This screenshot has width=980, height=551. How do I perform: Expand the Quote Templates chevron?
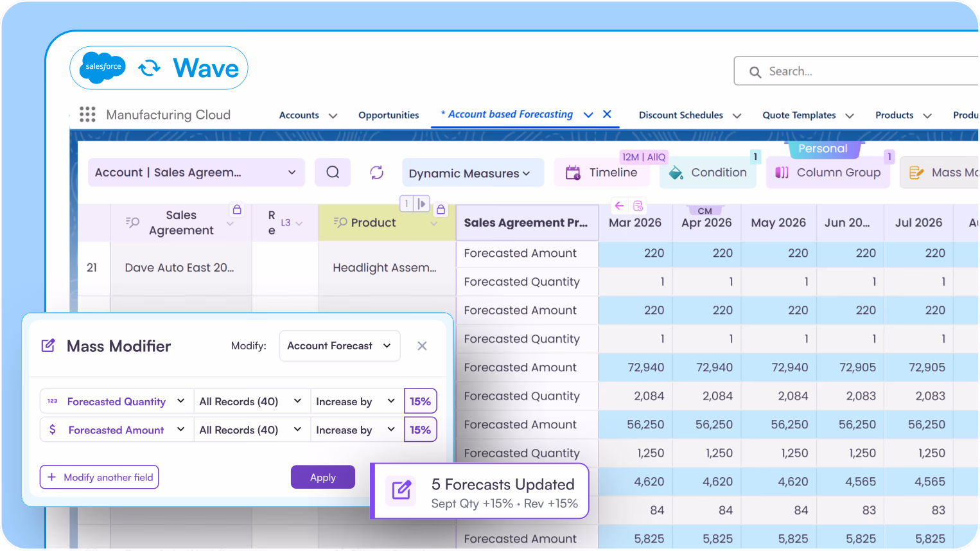[x=850, y=116]
